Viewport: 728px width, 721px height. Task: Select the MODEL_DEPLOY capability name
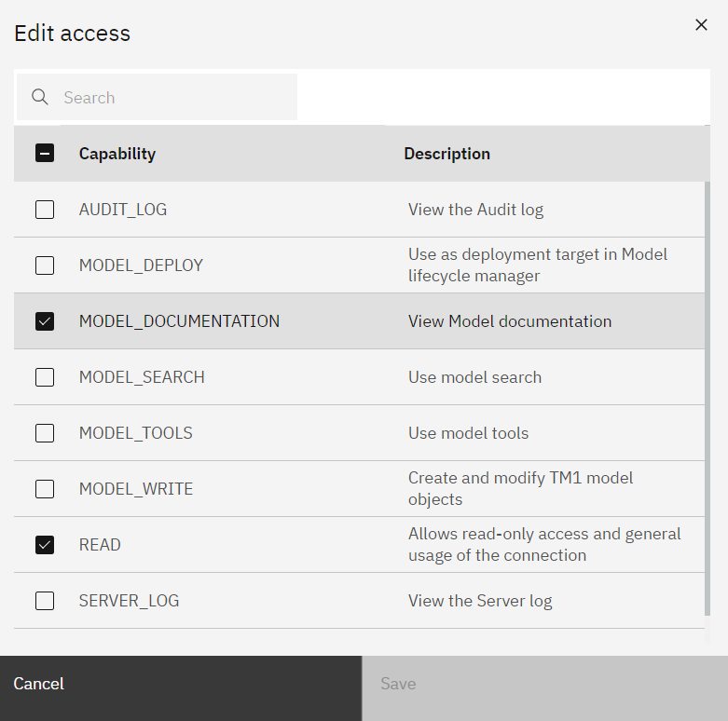(x=141, y=265)
